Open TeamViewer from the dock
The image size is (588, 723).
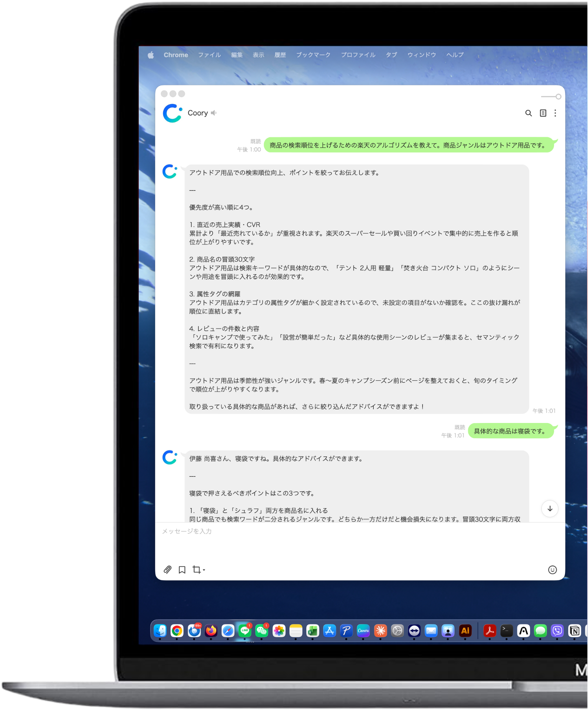414,631
